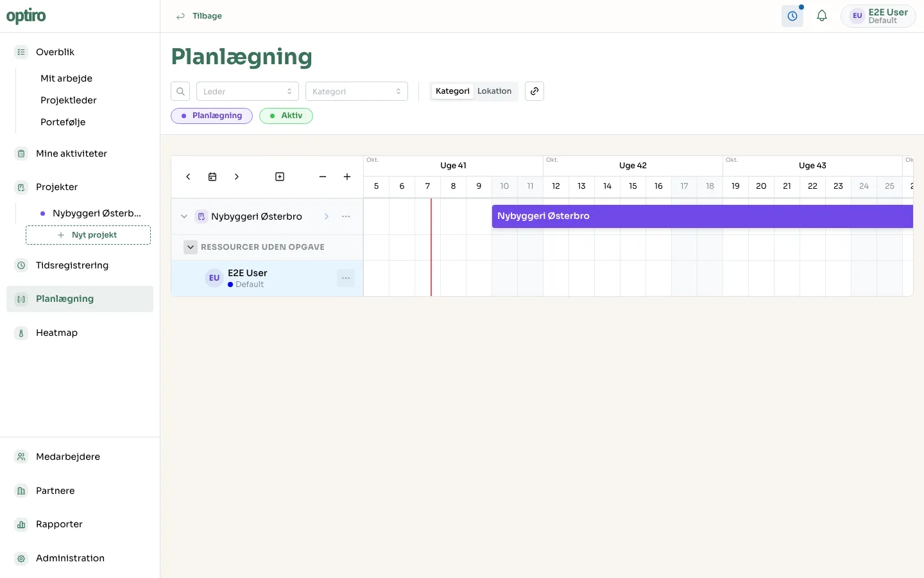This screenshot has height=578, width=924.
Task: Go to previous period in timeline
Action: pyautogui.click(x=188, y=177)
